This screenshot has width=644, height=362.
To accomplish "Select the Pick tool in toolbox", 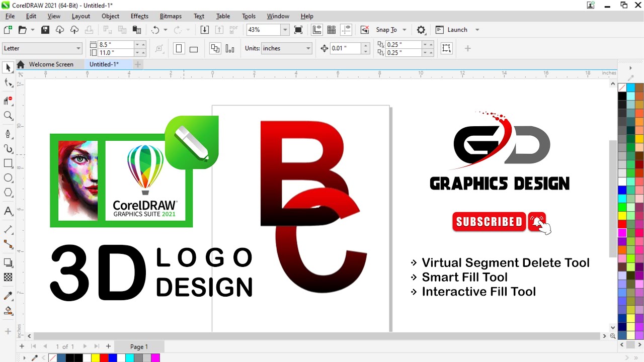I will pyautogui.click(x=8, y=67).
